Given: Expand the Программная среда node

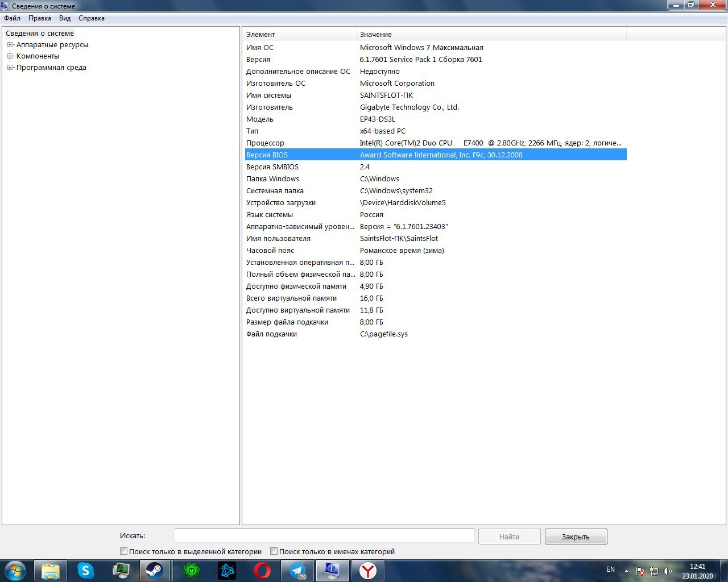Looking at the screenshot, I should [x=10, y=68].
